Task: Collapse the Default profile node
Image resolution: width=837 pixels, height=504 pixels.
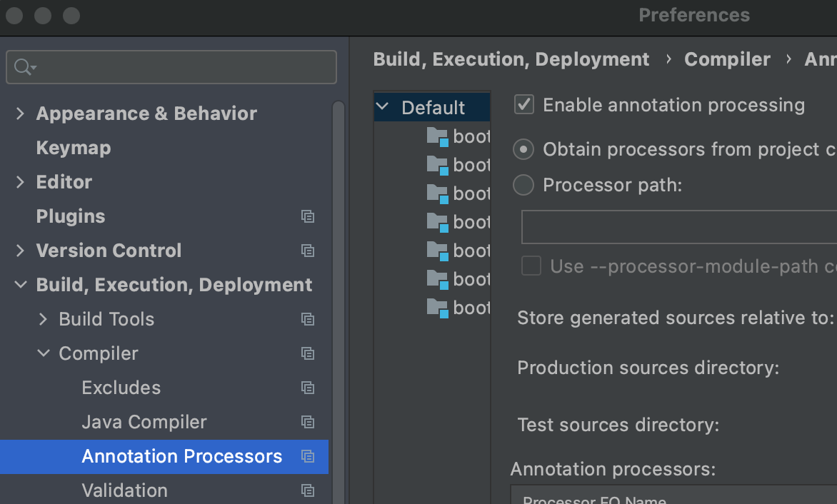Action: coord(383,107)
